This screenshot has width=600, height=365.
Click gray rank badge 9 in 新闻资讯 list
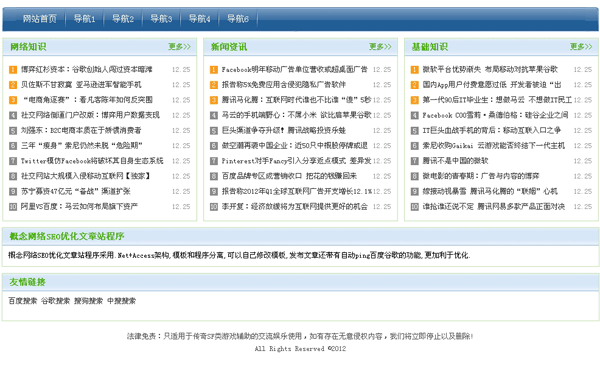coord(214,191)
